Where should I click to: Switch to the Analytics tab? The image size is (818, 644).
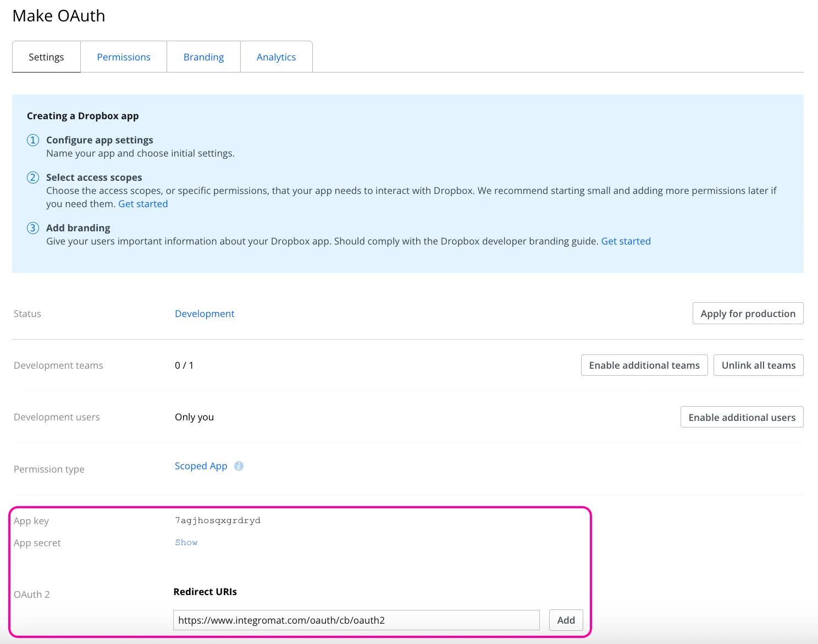[277, 57]
